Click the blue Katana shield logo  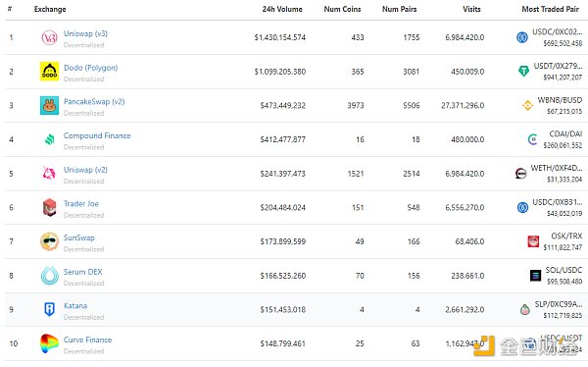(50, 309)
